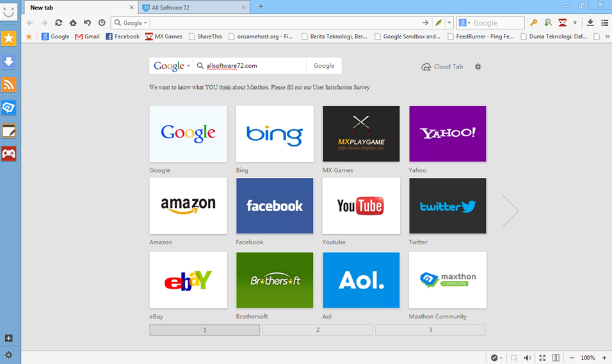Click the red MX Games toolbar icon
This screenshot has width=612, height=364.
[563, 22]
